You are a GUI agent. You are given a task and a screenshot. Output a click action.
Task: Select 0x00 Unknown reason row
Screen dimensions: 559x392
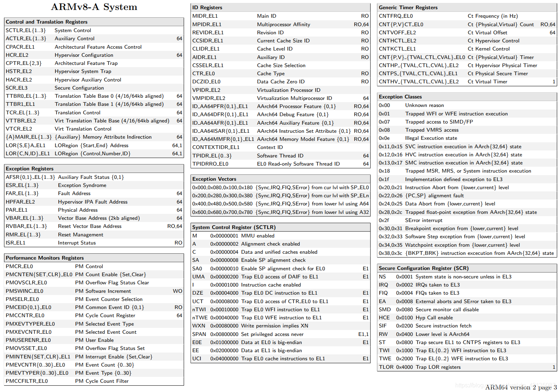tap(467, 105)
